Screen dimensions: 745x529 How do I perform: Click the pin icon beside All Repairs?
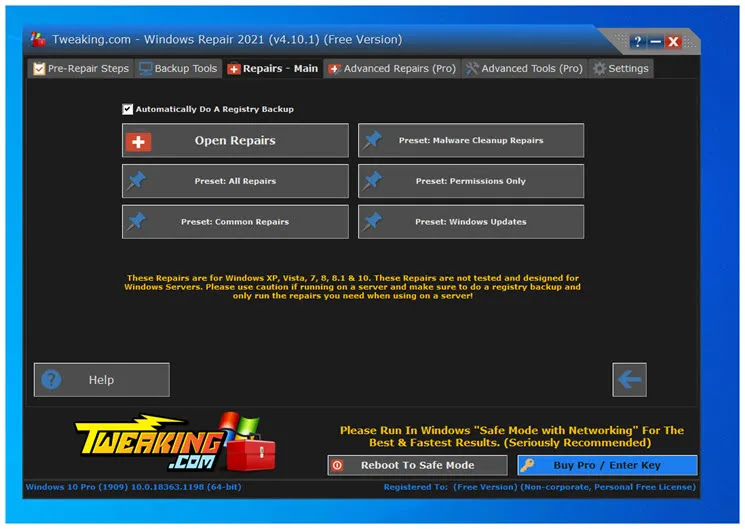136,181
